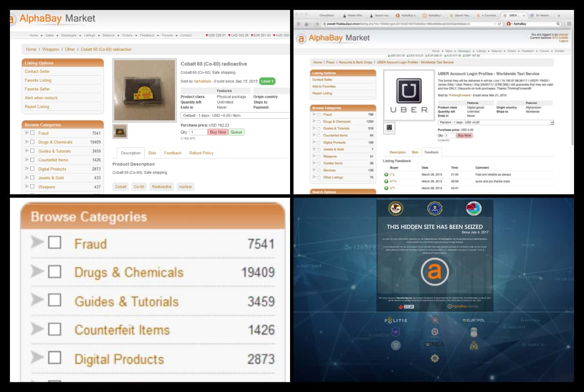Tick the Fraud checkbox on the Cobalt 60 page
This screenshot has height=392, width=584.
pyautogui.click(x=32, y=133)
